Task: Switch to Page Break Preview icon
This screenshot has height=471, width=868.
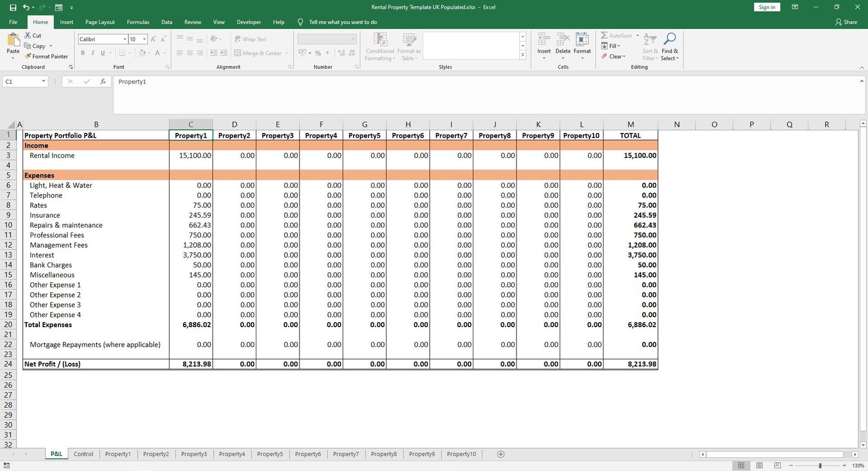Action: 777,466
